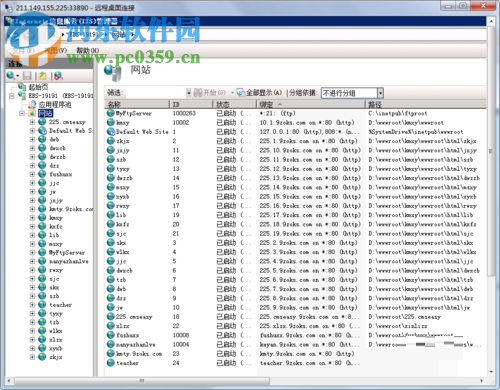The image size is (500, 390).
Task: Select teacher site icon in list
Action: pos(111,363)
